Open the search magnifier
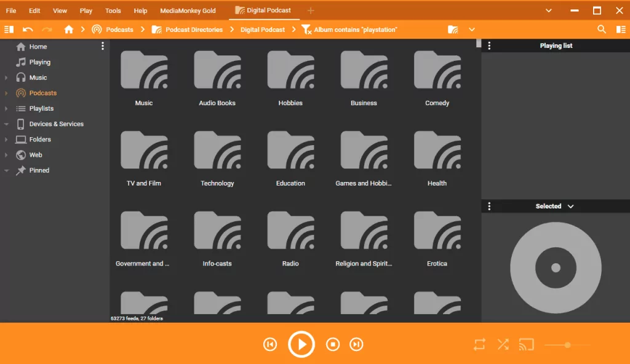Viewport: 630px width, 364px height. (602, 30)
